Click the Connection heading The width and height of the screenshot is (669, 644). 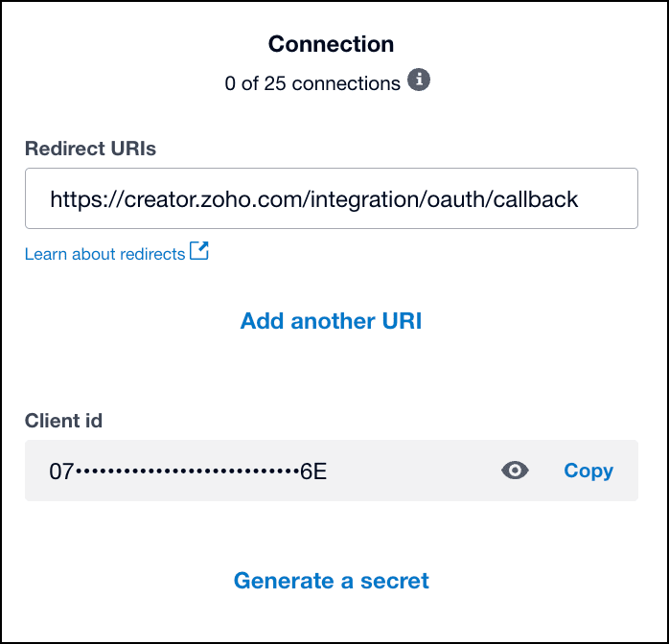pos(331,44)
